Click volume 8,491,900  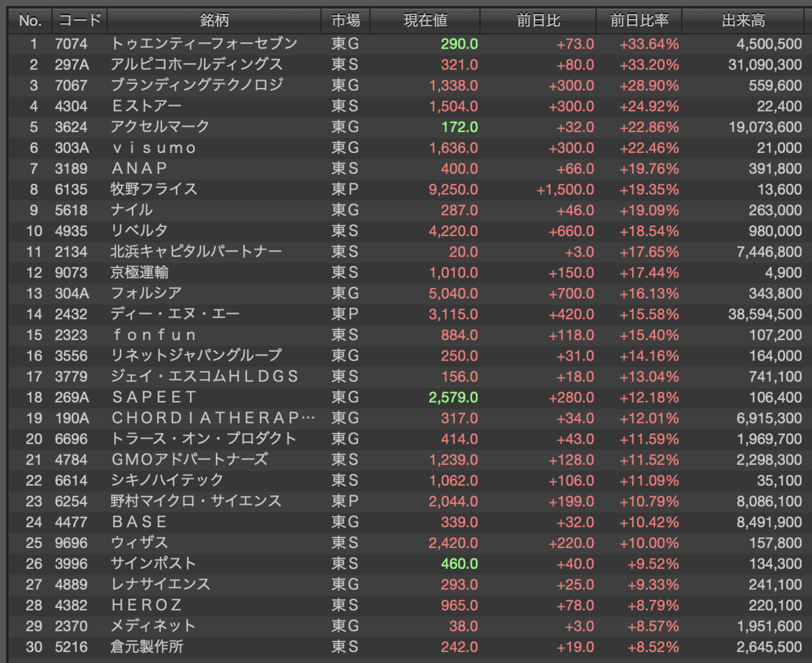click(769, 522)
